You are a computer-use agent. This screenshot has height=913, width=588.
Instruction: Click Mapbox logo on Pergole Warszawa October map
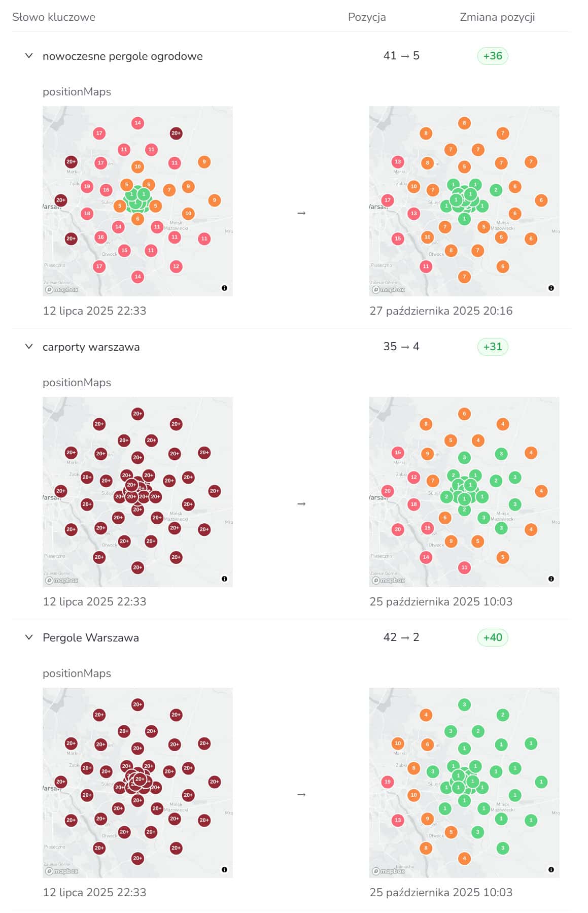point(389,871)
